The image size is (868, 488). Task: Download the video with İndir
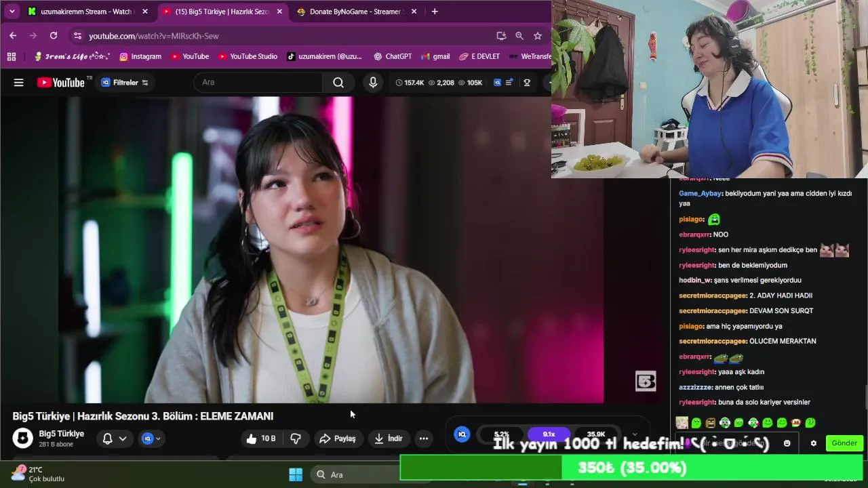[x=389, y=439]
